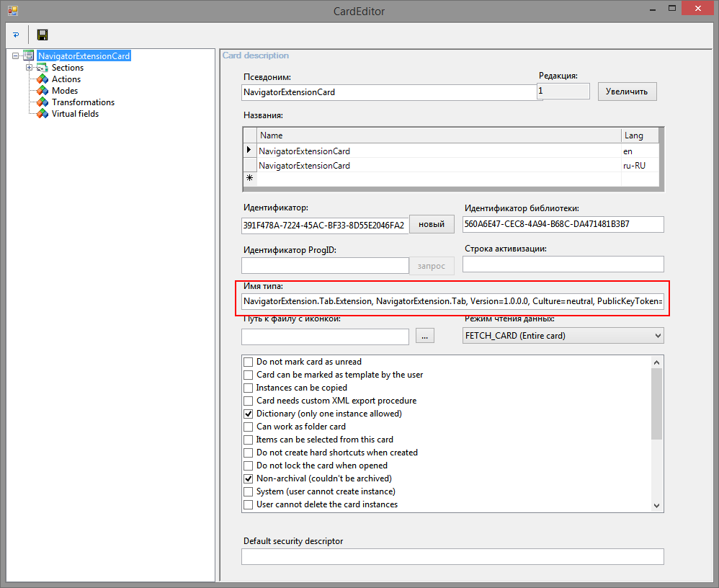Collapse the NavigatorExtensionCard root node

pyautogui.click(x=16, y=56)
